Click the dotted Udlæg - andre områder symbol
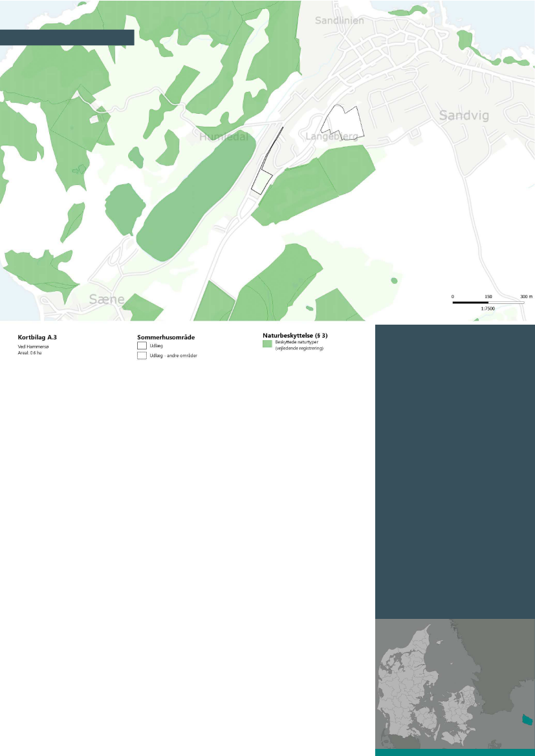Viewport: 535px width, 756px height. pyautogui.click(x=142, y=356)
